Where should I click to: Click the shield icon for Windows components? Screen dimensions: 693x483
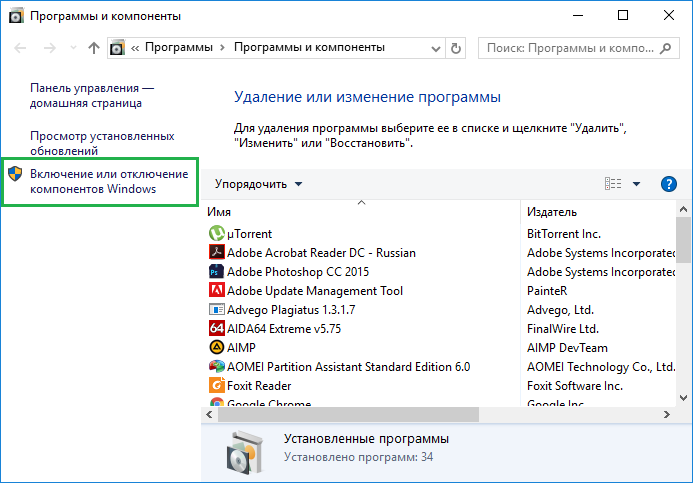[15, 174]
